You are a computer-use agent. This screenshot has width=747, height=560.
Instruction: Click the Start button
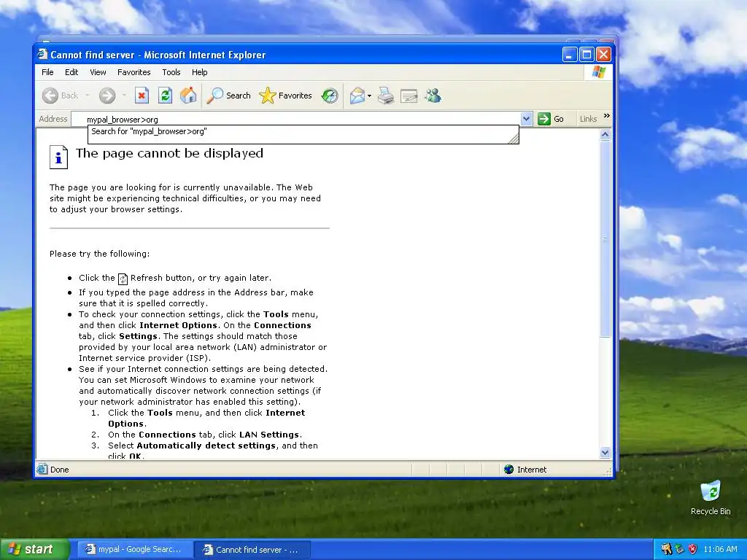pyautogui.click(x=35, y=549)
